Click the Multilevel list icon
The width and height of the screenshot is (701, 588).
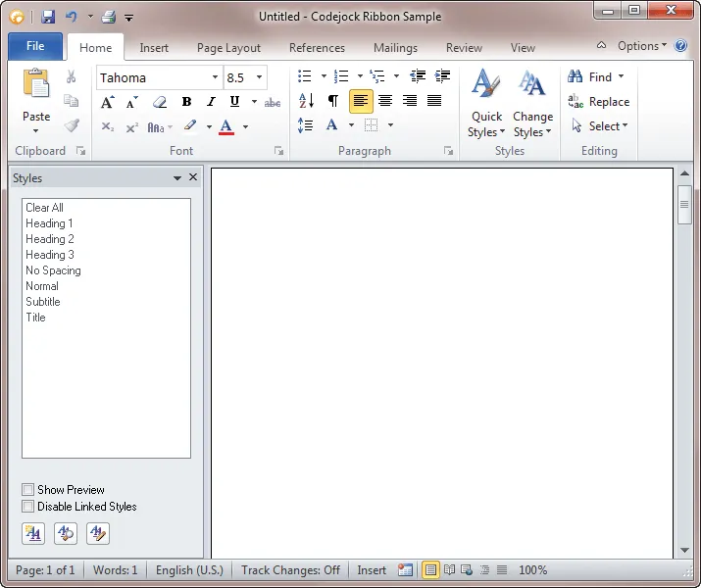[376, 76]
